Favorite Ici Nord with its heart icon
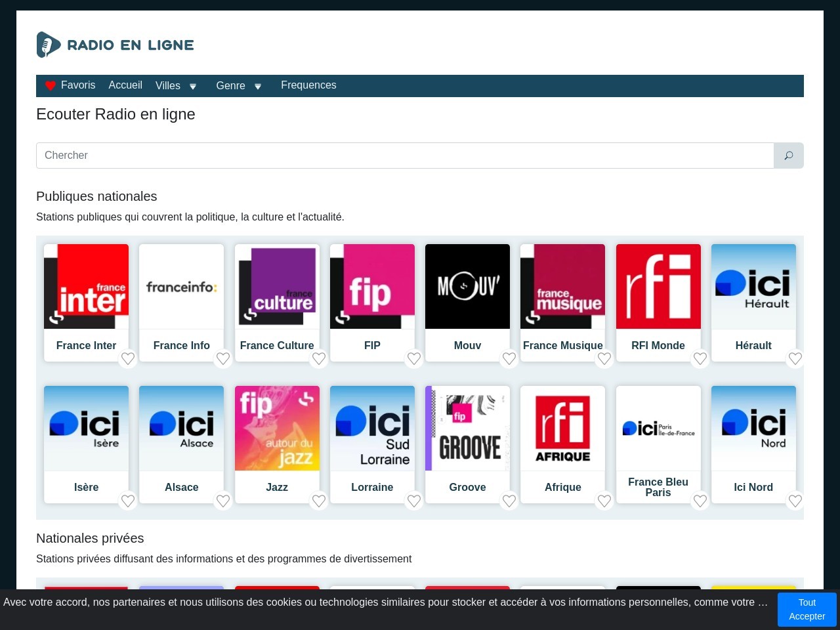The height and width of the screenshot is (630, 840). pyautogui.click(x=795, y=501)
